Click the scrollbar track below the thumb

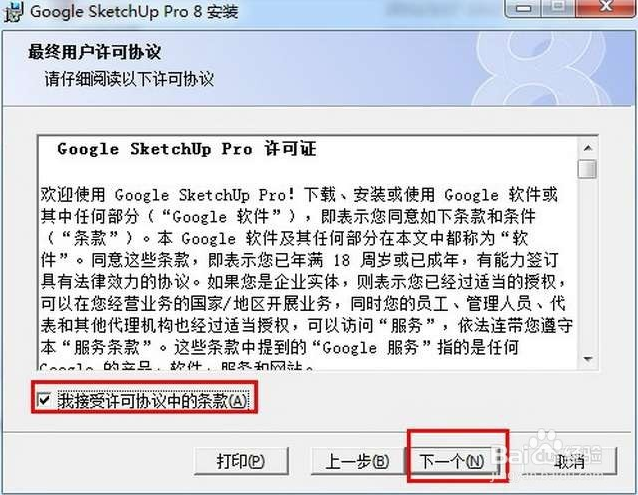[587, 264]
